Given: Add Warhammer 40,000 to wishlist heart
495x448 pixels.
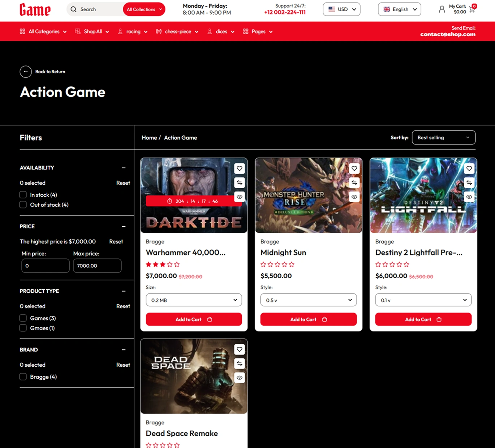Looking at the screenshot, I should tap(240, 168).
